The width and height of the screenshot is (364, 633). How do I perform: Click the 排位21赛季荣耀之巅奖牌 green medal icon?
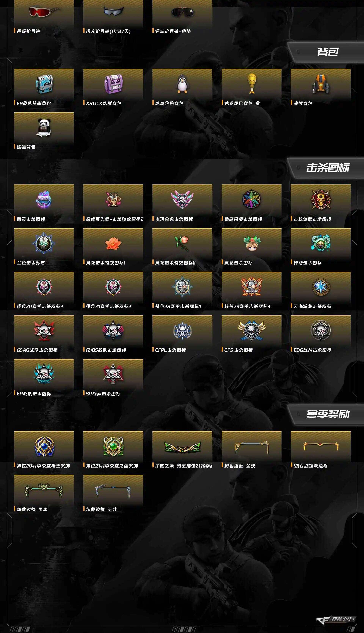pos(113,446)
